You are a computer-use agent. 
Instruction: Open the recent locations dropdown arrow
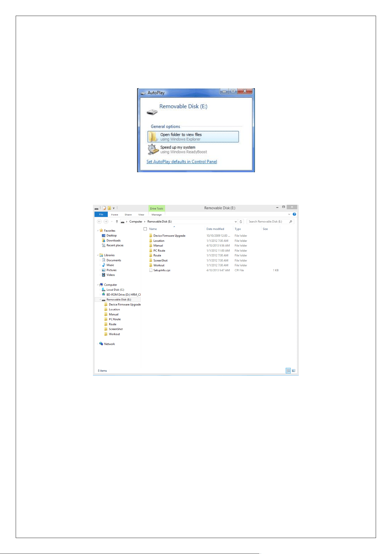pyautogui.click(x=112, y=222)
